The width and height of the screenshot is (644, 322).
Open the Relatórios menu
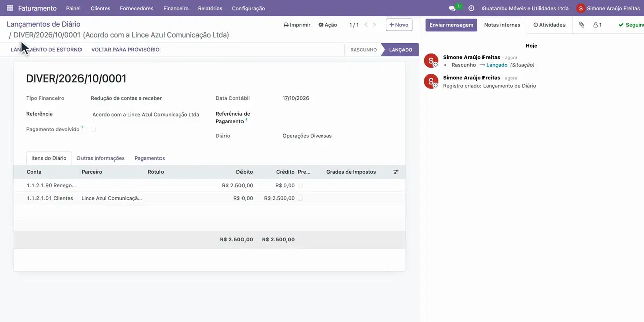(x=210, y=8)
